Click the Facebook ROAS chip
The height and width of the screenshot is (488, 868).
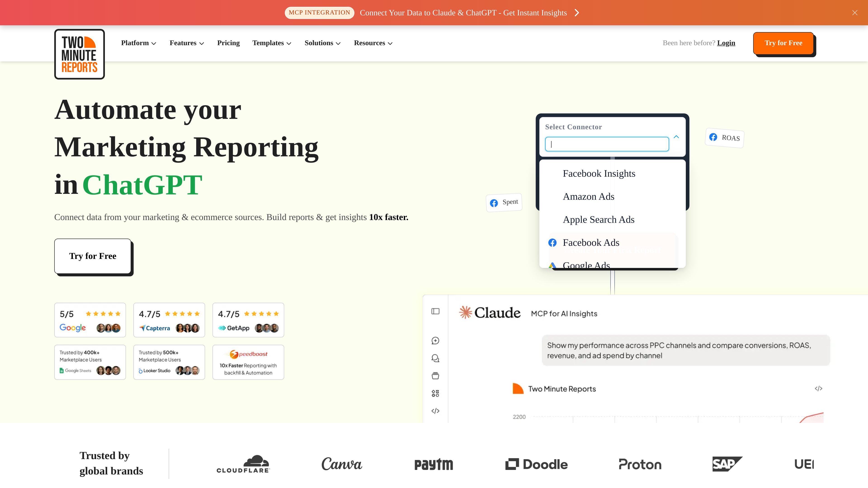(724, 138)
